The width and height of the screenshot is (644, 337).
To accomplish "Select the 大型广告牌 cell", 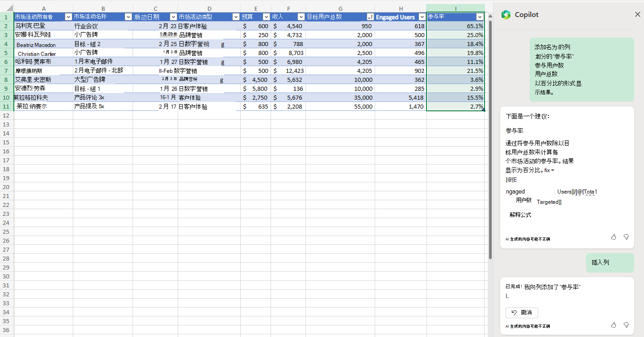I will pyautogui.click(x=103, y=80).
